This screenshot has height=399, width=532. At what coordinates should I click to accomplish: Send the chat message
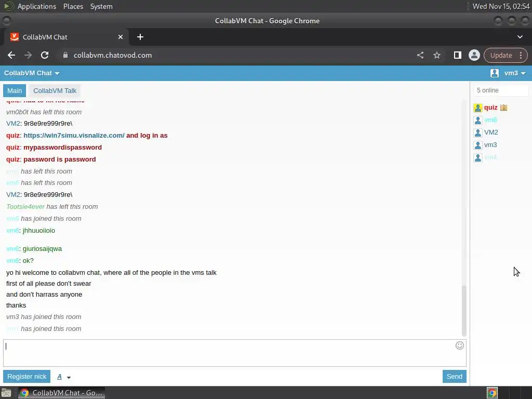click(x=454, y=377)
